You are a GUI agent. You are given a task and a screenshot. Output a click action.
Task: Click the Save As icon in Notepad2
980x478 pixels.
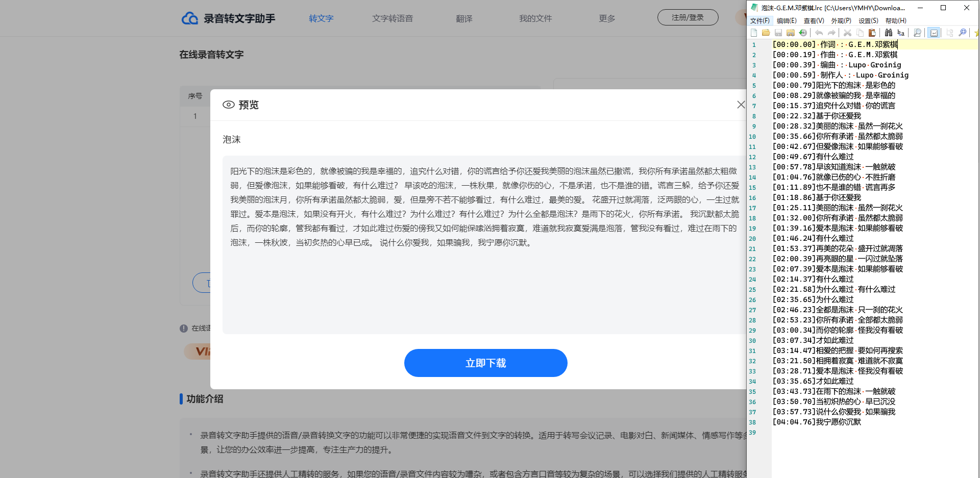[791, 33]
